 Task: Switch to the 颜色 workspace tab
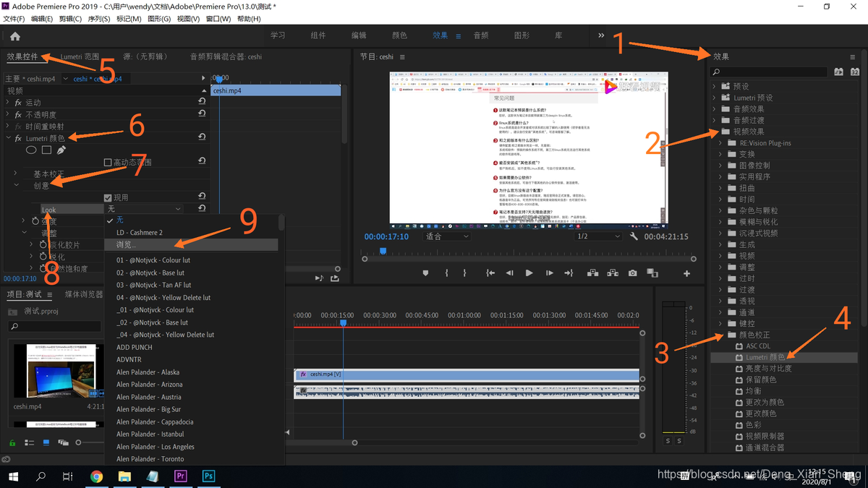point(399,35)
